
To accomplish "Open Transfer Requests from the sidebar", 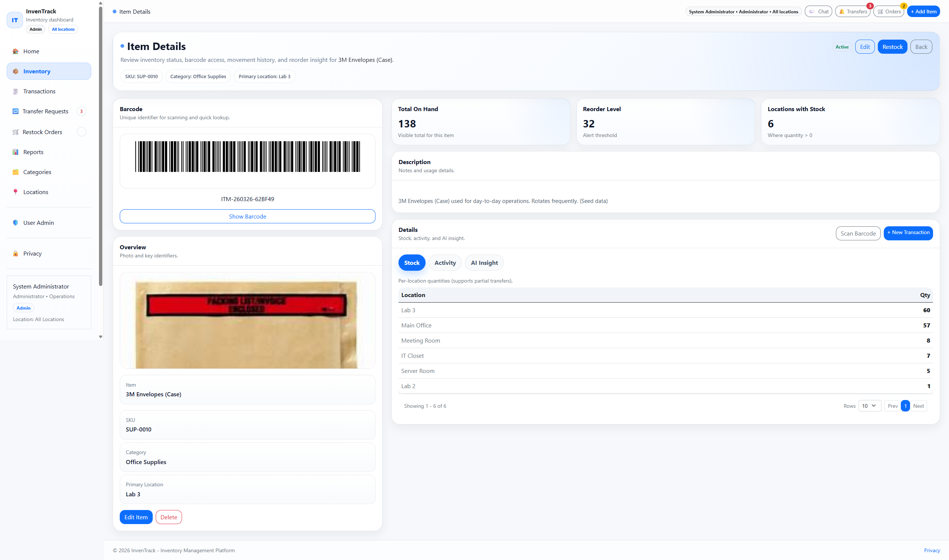I will (x=45, y=111).
